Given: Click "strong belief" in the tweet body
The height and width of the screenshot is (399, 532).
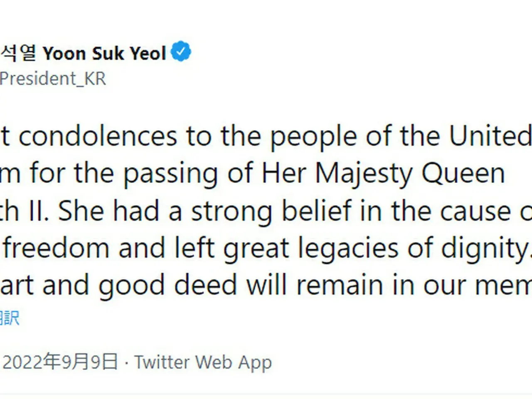Looking at the screenshot, I should pyautogui.click(x=271, y=212).
